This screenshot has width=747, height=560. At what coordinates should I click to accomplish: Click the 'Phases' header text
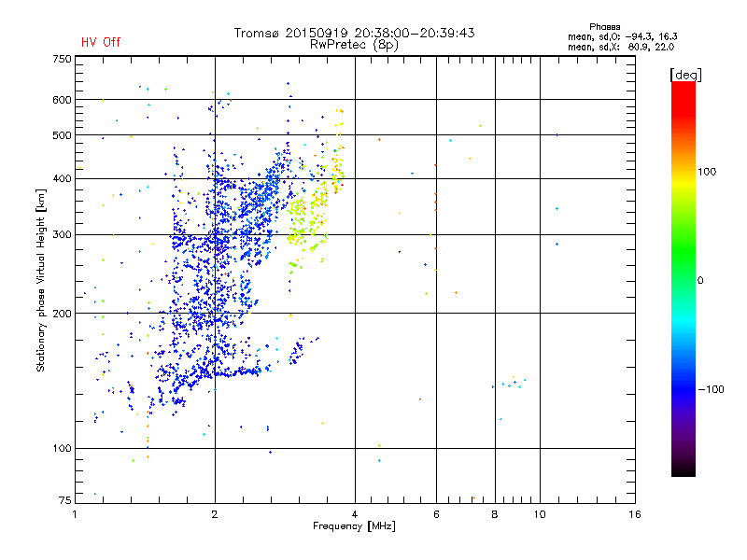coord(604,27)
